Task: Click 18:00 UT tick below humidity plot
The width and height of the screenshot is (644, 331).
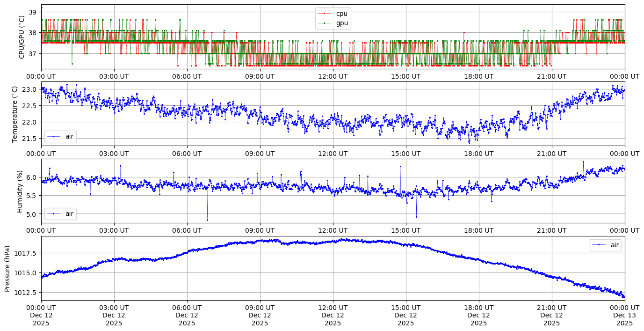Action: [x=479, y=230]
